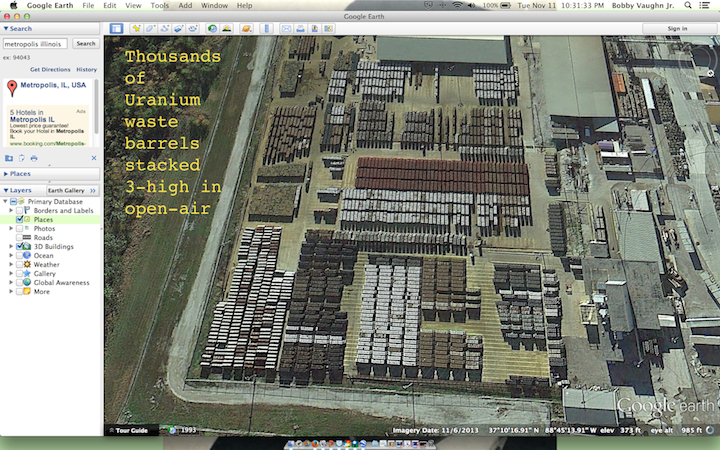Open the View menu
Image resolution: width=720 pixels, height=450 pixels.
[133, 6]
